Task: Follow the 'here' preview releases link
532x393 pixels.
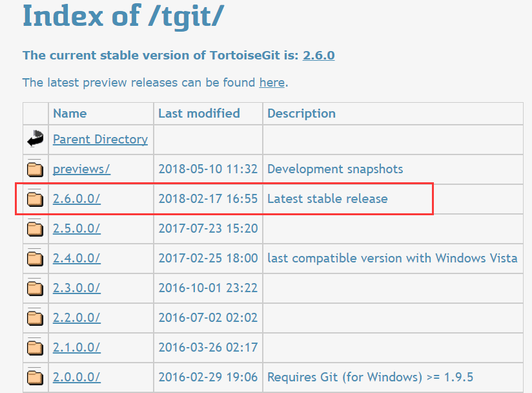Action: pos(272,82)
